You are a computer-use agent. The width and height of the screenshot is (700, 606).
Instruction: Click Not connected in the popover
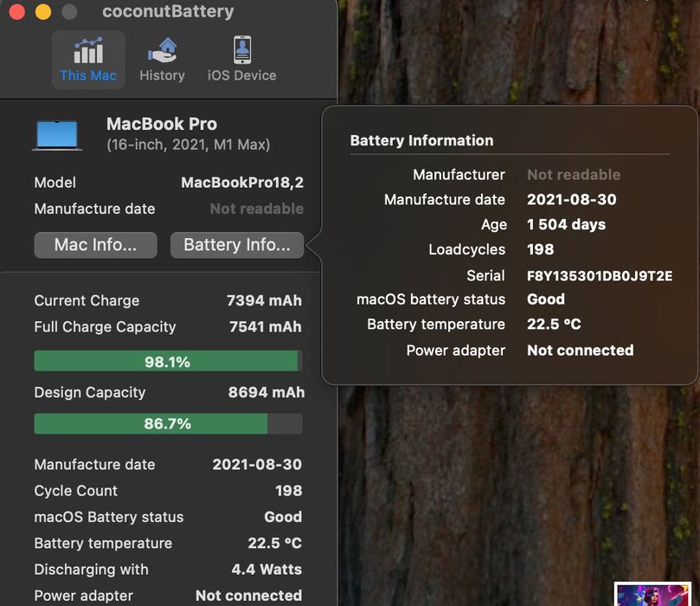581,350
